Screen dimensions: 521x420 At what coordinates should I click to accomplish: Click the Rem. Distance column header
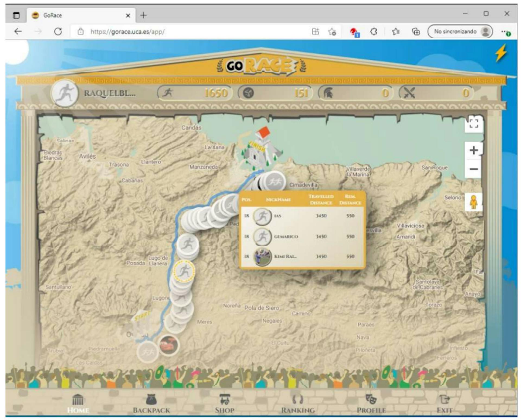[x=350, y=200]
